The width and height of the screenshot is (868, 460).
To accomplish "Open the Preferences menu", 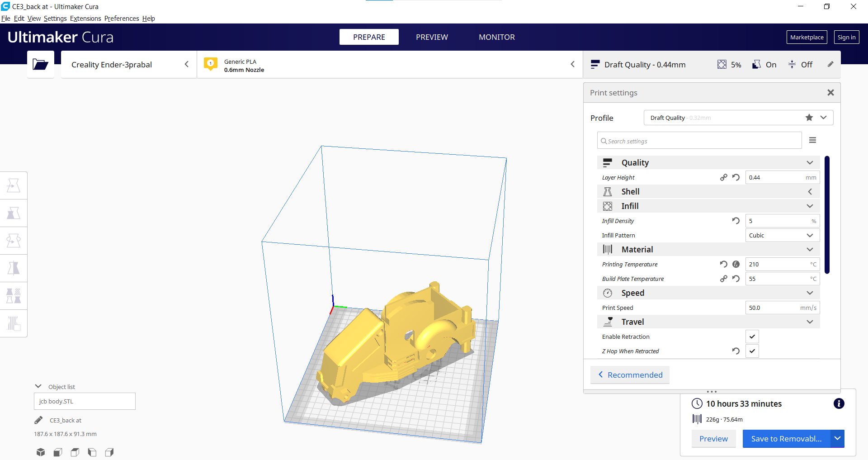I will pyautogui.click(x=122, y=19).
